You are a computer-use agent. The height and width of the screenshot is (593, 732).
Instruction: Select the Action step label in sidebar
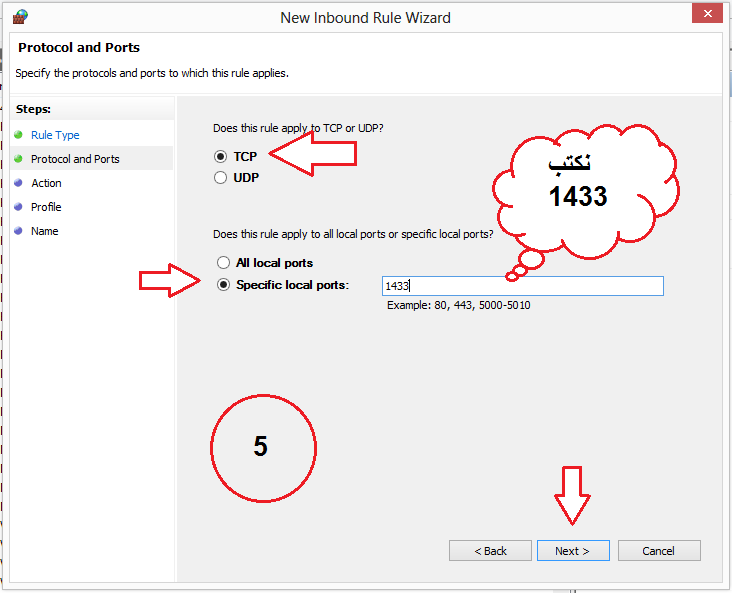click(x=46, y=183)
